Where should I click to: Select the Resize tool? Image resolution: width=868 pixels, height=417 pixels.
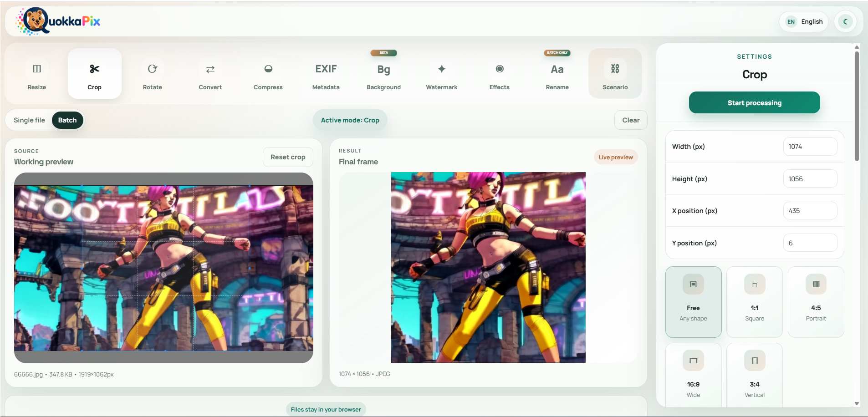[x=37, y=74]
